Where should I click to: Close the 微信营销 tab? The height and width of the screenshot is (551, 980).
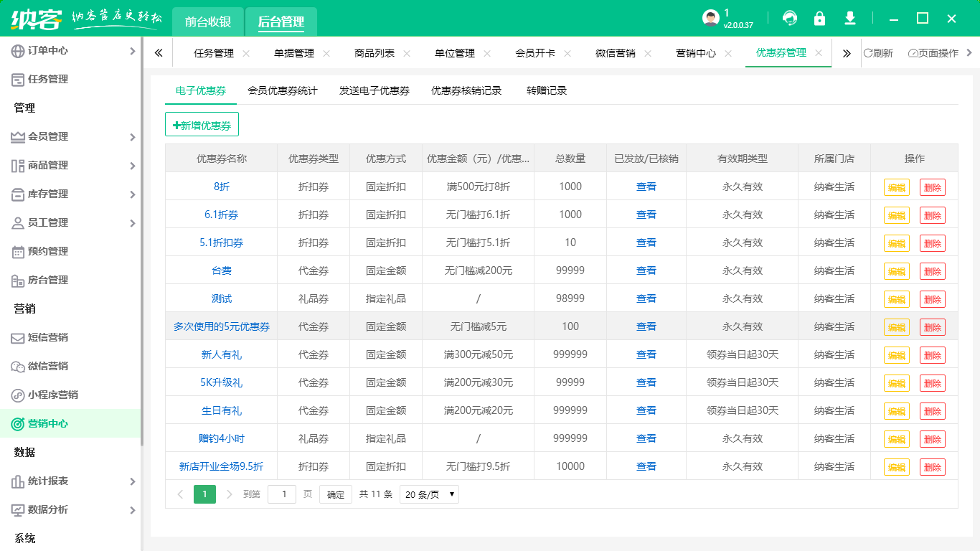(x=648, y=53)
